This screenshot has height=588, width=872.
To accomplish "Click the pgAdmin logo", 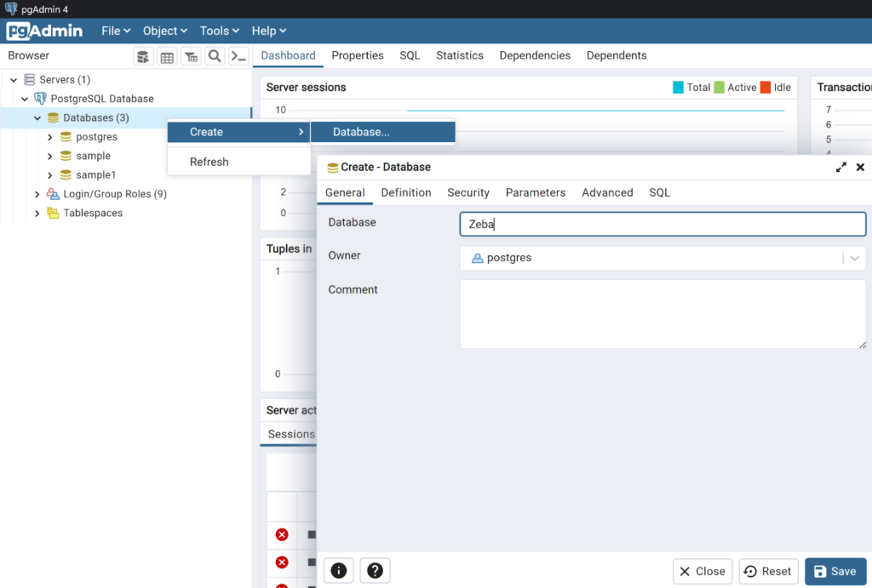I will 44,31.
